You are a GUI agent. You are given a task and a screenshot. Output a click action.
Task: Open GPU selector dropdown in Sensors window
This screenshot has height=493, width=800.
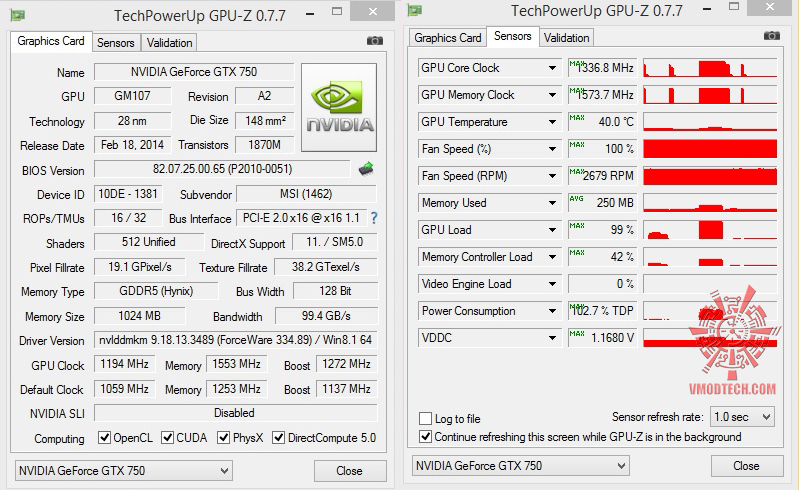pos(521,465)
